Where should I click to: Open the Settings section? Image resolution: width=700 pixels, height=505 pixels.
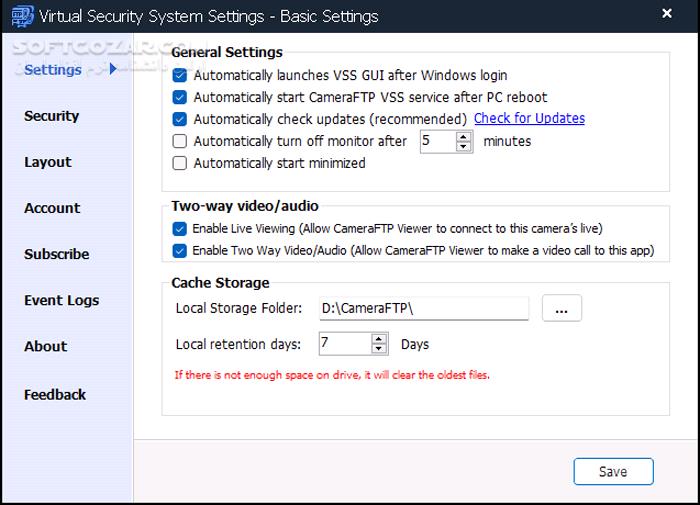pyautogui.click(x=53, y=69)
